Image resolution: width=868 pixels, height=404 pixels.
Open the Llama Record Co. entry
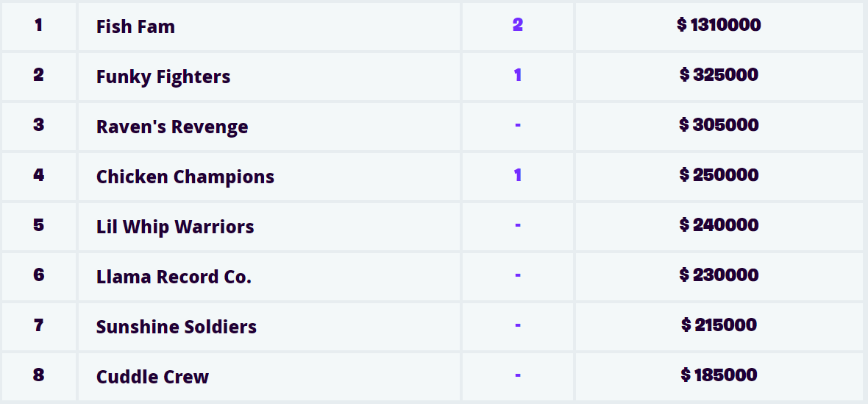point(174,277)
